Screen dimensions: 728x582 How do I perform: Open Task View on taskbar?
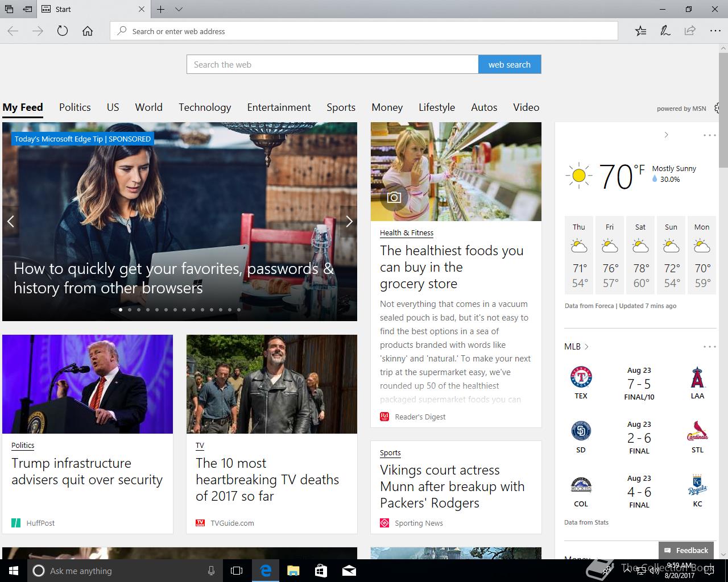[x=237, y=571]
